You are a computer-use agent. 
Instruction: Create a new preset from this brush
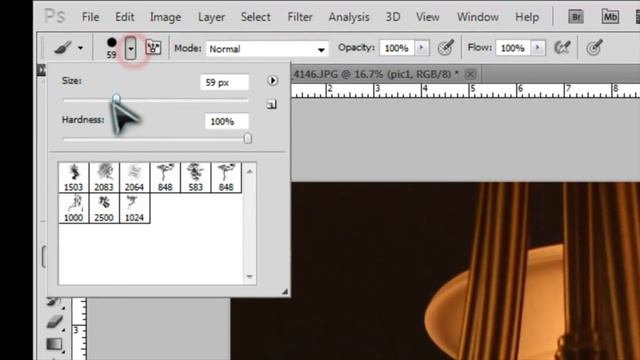(x=271, y=104)
